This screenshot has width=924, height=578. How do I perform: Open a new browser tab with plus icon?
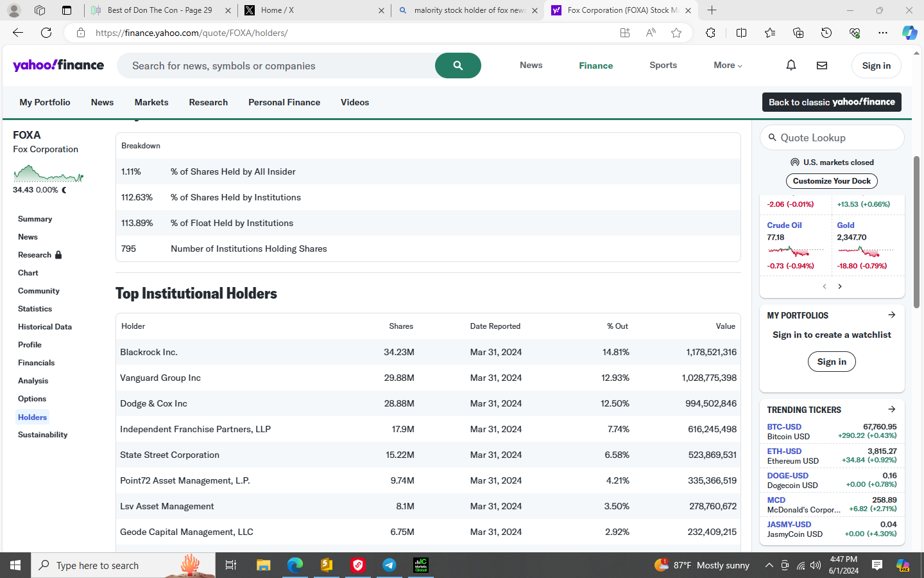(712, 10)
